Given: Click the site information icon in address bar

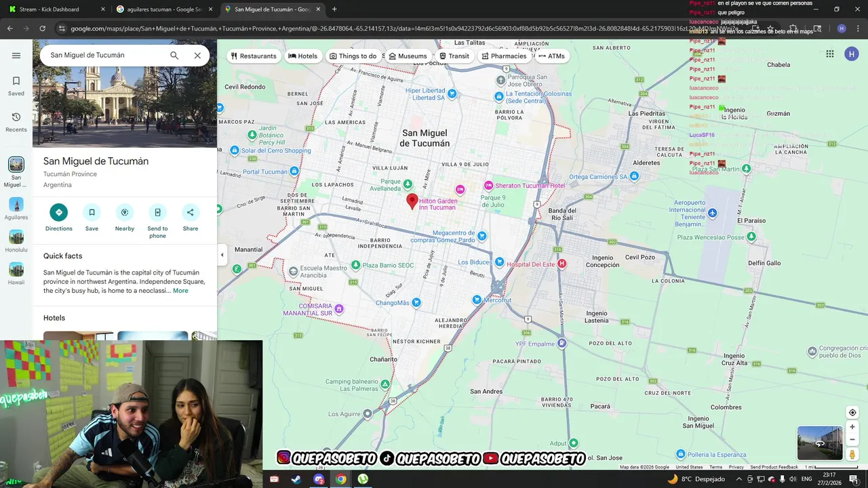Looking at the screenshot, I should 62,28.
